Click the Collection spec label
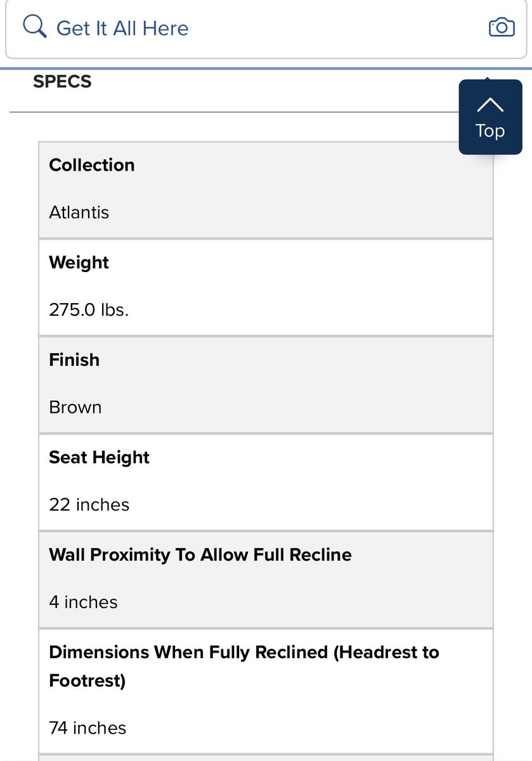532x761 pixels. tap(92, 165)
